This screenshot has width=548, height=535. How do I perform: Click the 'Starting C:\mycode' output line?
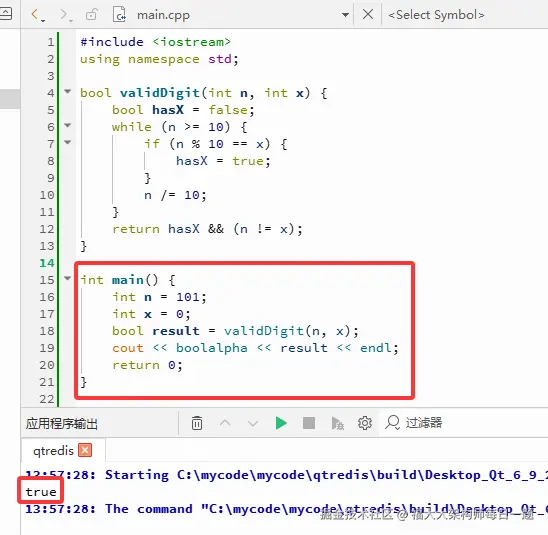(287, 475)
